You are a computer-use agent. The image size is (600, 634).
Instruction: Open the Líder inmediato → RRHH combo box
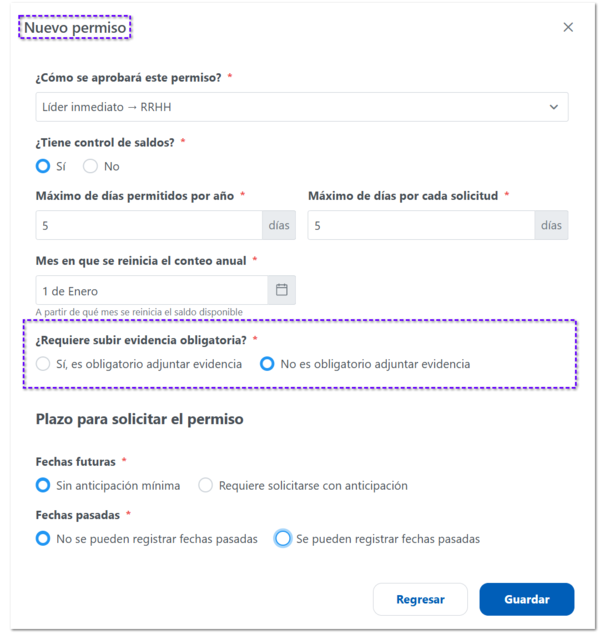(302, 107)
